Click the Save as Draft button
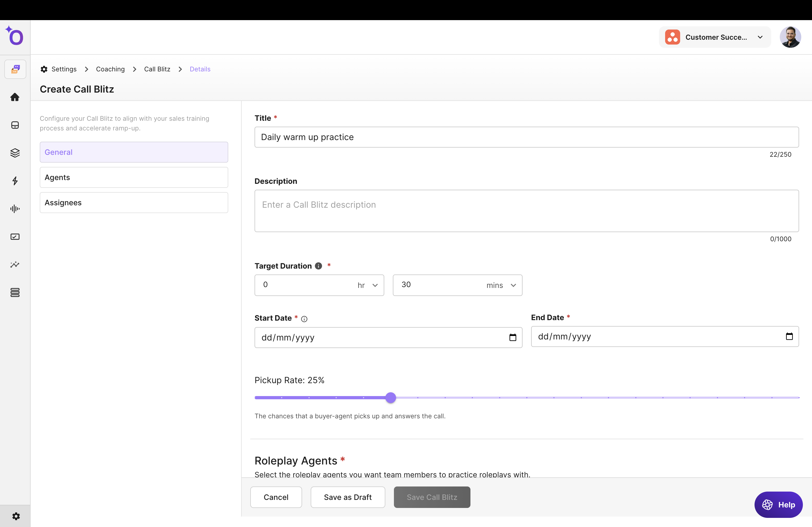812x527 pixels. 348,497
